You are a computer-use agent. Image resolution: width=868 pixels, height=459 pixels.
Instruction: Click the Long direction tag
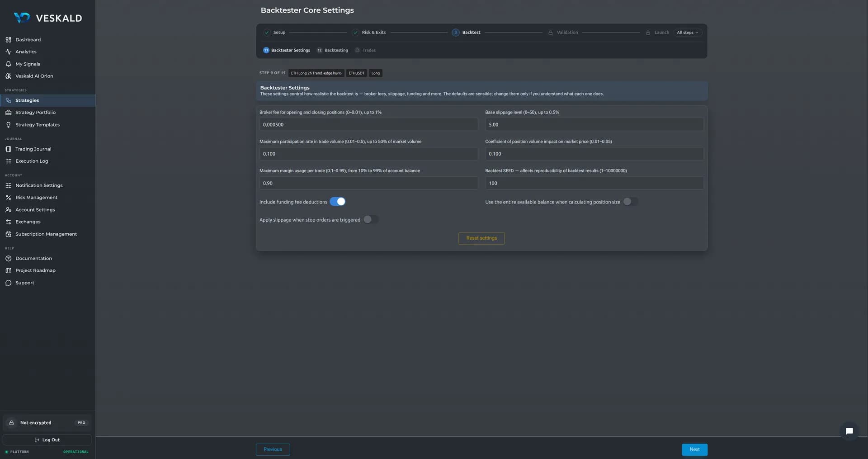pos(375,73)
